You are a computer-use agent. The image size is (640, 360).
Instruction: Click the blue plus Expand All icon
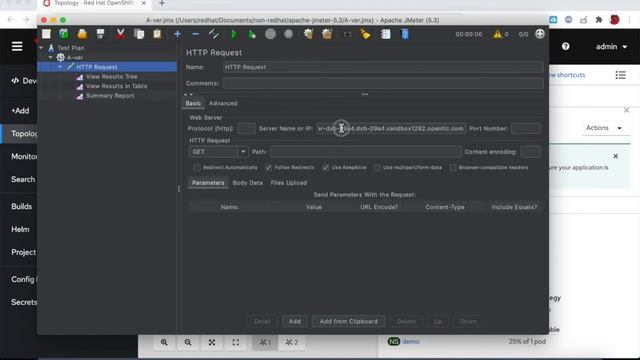[177, 34]
